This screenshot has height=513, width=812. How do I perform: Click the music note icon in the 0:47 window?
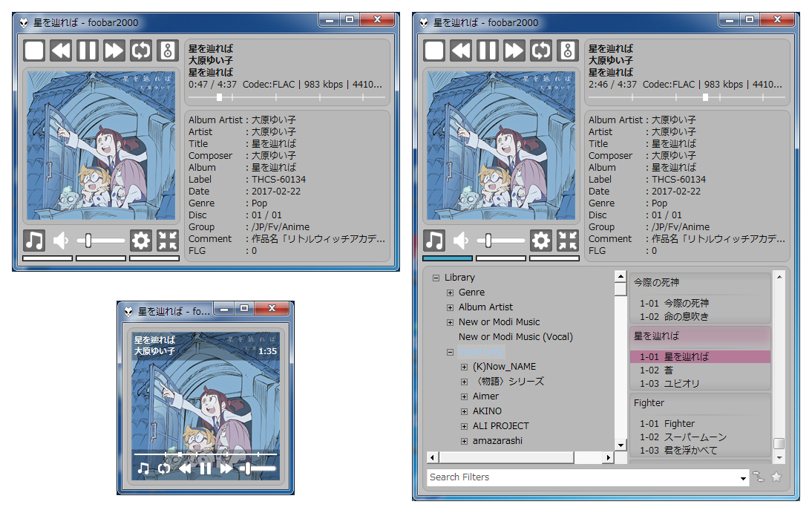[34, 241]
